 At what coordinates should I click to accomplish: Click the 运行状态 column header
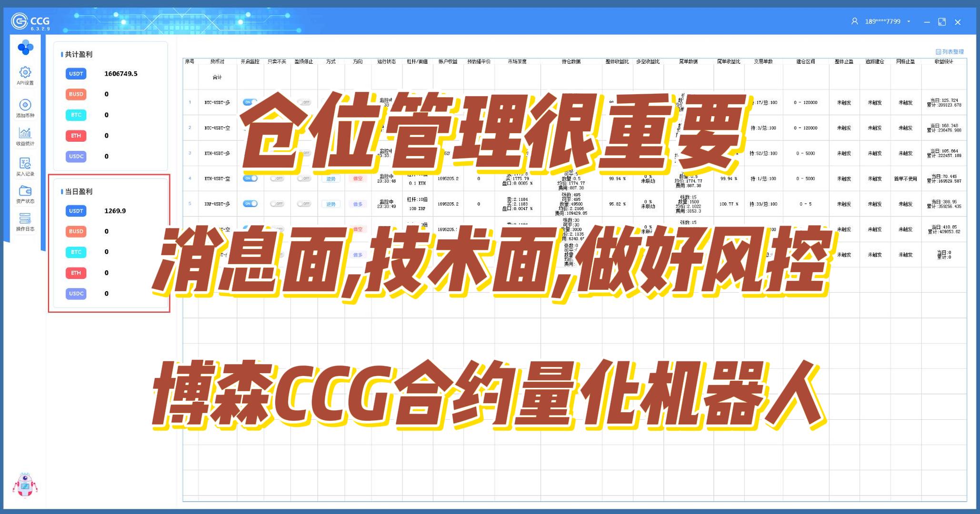click(387, 61)
